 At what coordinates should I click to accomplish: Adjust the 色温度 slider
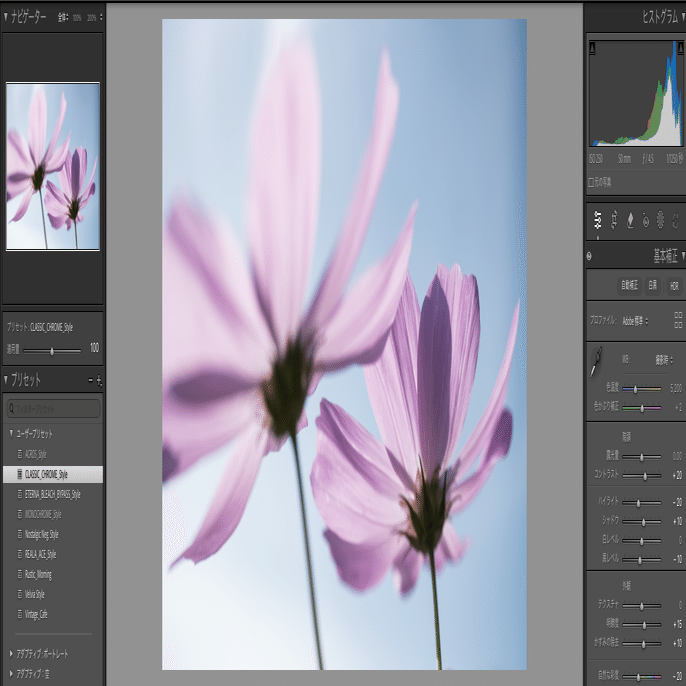click(641, 389)
